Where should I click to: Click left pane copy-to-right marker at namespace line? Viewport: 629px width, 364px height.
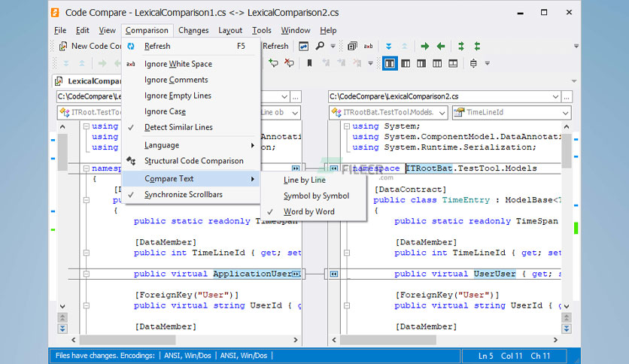click(x=296, y=168)
